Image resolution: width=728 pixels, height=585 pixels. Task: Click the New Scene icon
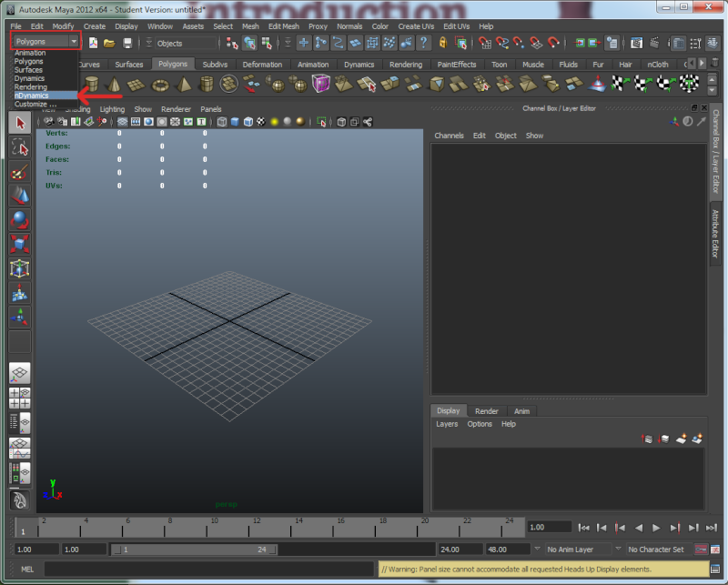tap(94, 43)
